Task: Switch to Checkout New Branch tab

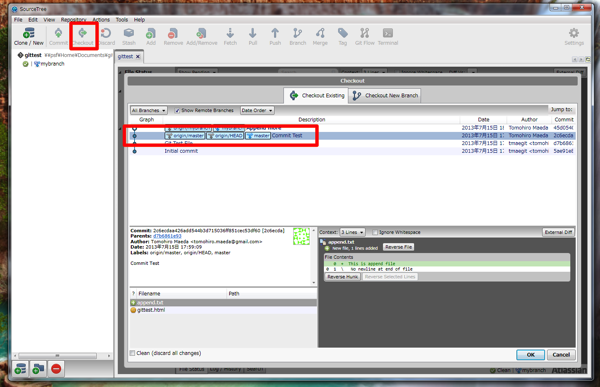Action: [x=385, y=95]
